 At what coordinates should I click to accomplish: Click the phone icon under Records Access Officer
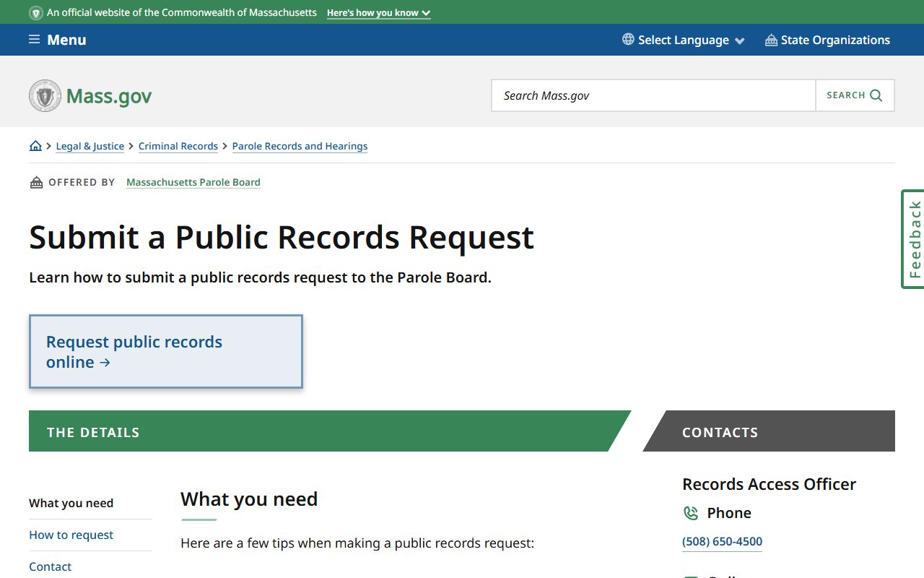pos(691,513)
